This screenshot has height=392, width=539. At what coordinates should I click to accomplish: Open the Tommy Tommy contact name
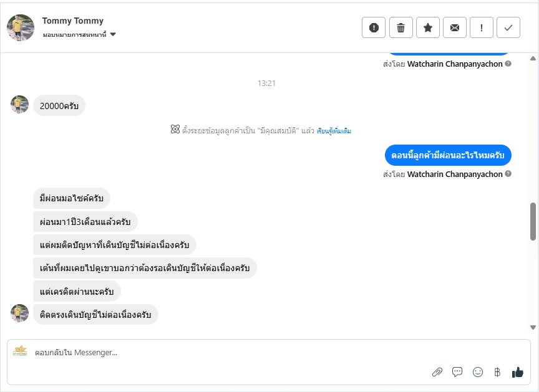73,21
